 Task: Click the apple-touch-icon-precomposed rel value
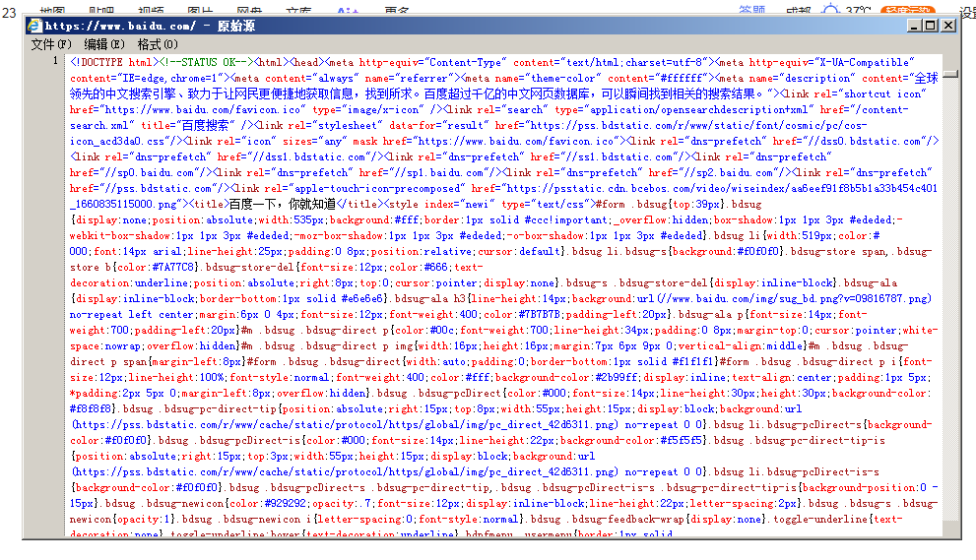coord(376,188)
